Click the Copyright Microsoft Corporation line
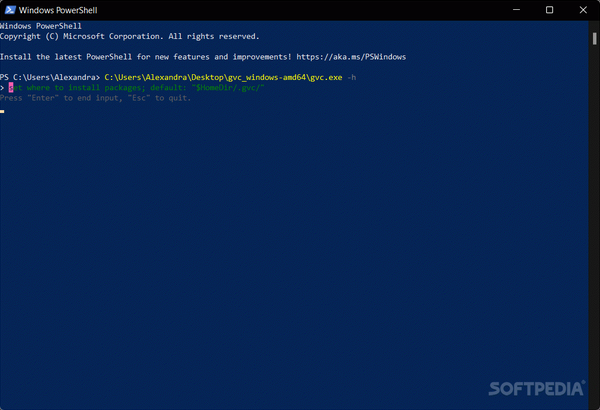The width and height of the screenshot is (600, 410). coord(129,36)
